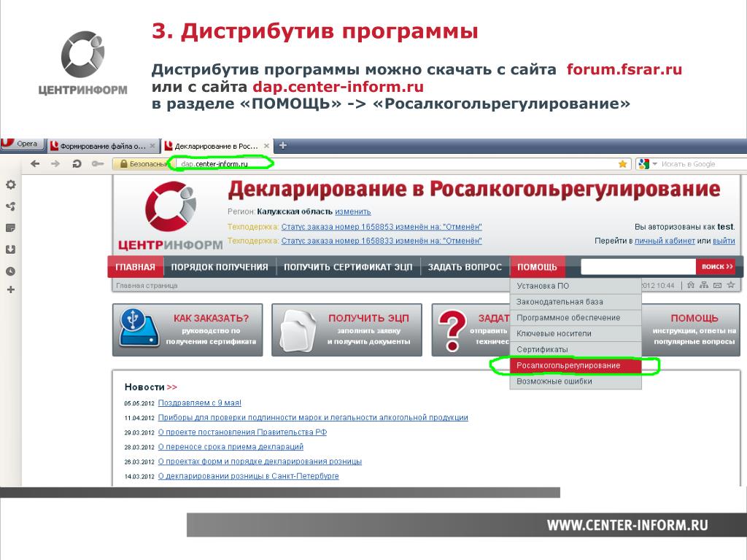Select 'Программное обеспечение' in the dropdown
Image resolution: width=747 pixels, height=560 pixels.
[x=576, y=318]
